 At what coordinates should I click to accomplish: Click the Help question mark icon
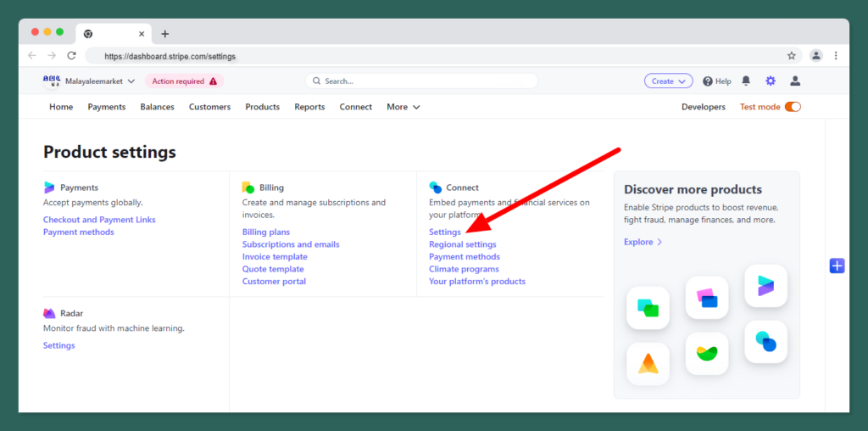pyautogui.click(x=708, y=81)
